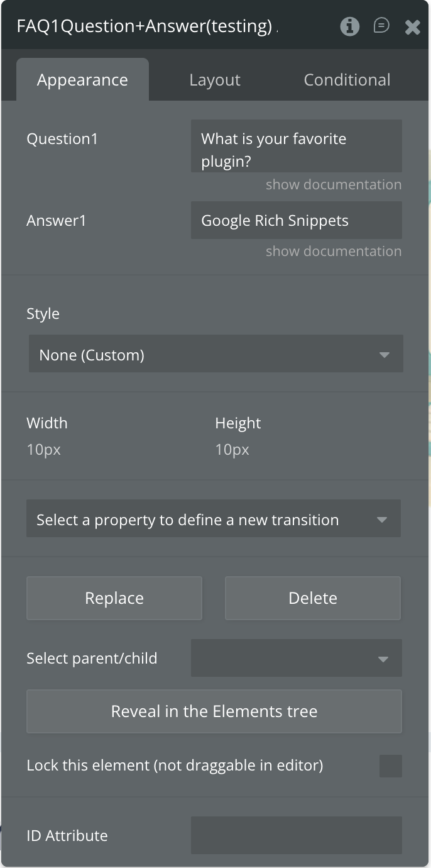This screenshot has height=868, width=431.
Task: Show documentation for Answer1 field
Action: 333,252
